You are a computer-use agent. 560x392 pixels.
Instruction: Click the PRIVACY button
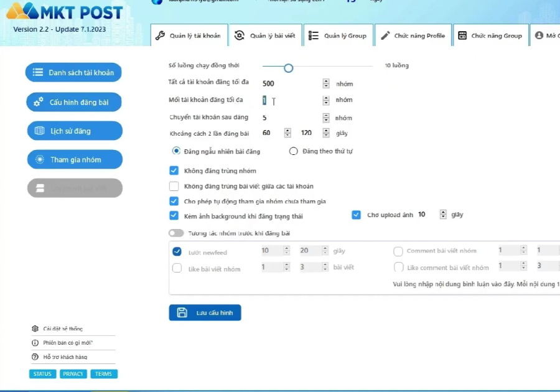(x=73, y=374)
